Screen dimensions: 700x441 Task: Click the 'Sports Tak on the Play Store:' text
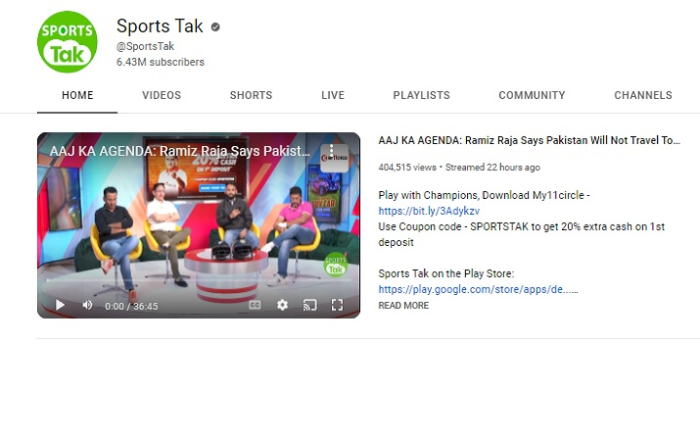[x=446, y=274]
